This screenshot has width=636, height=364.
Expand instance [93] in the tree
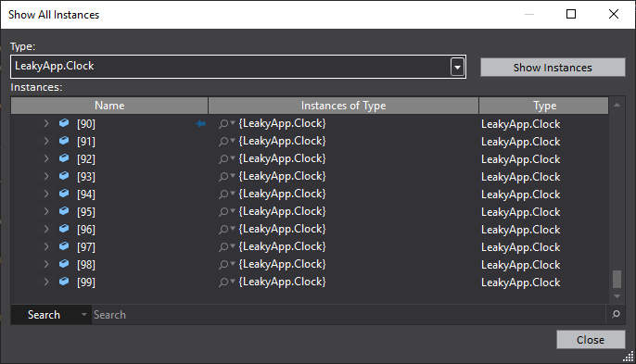46,176
